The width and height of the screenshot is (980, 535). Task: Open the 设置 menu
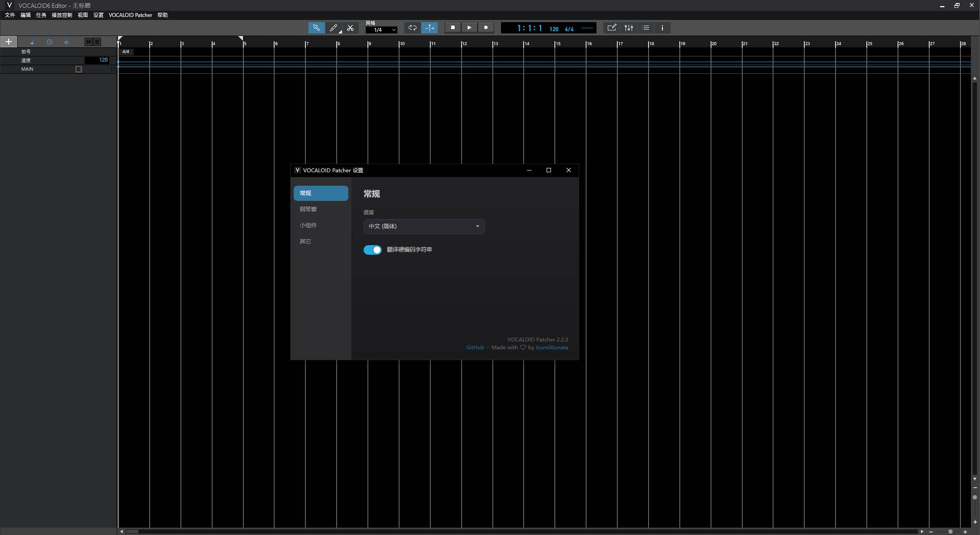[x=98, y=15]
